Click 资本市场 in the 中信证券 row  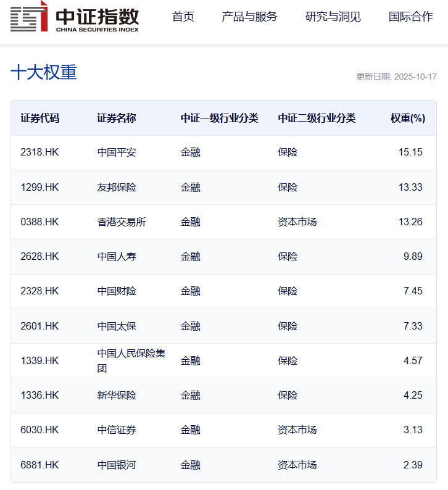297,430
